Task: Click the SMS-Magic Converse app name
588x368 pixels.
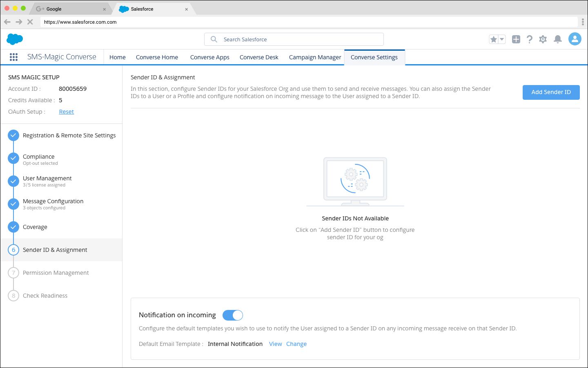Action: click(62, 57)
